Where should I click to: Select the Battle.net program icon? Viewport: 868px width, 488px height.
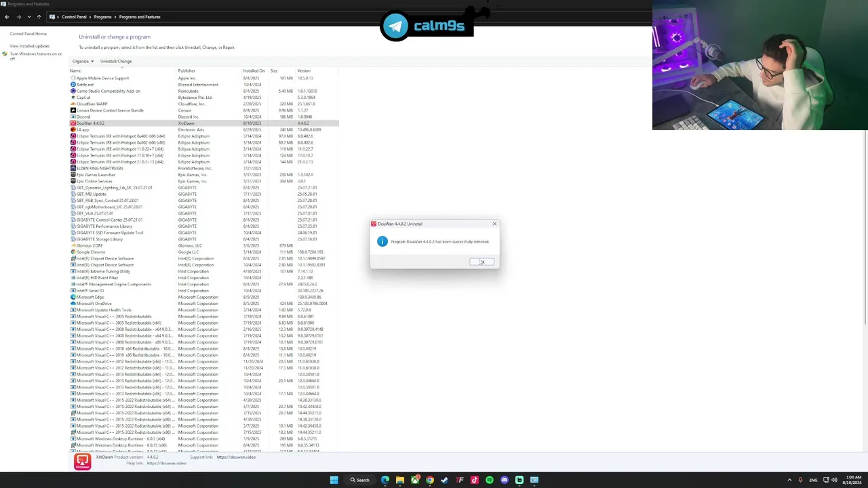pyautogui.click(x=73, y=85)
